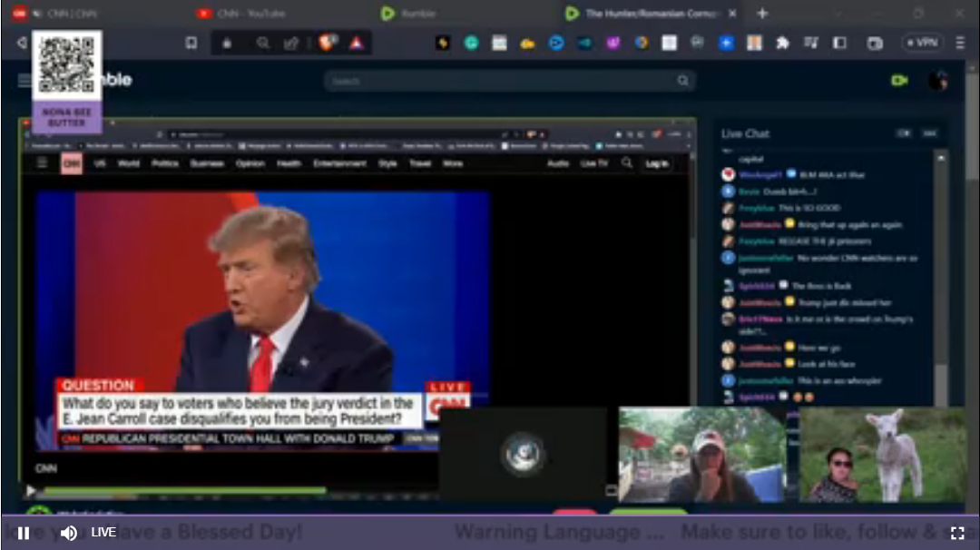Screen dimensions: 980x550
Task: Toggle the VPN button
Action: click(923, 43)
